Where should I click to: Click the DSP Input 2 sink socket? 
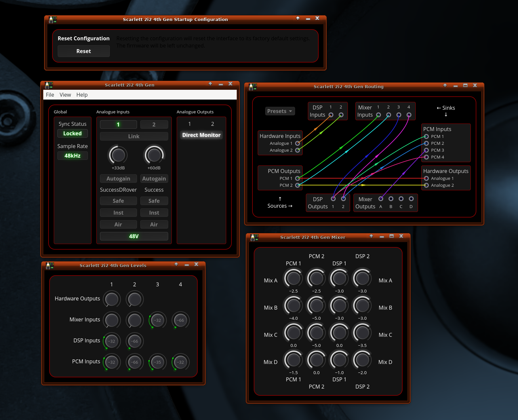tap(341, 115)
